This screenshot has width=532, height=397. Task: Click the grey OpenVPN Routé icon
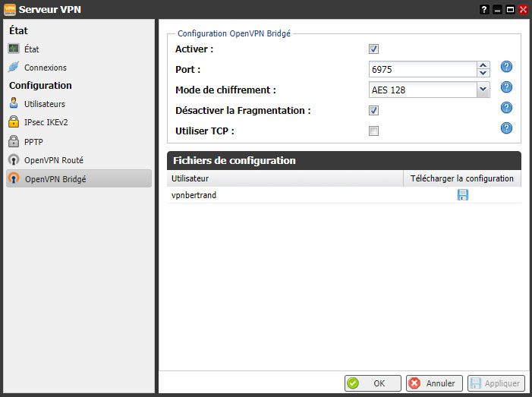pos(14,159)
